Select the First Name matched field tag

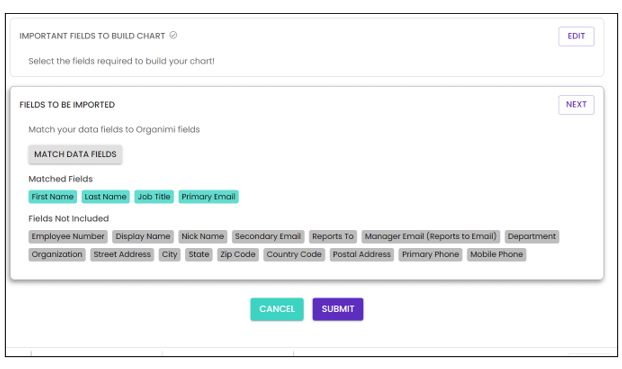click(52, 197)
